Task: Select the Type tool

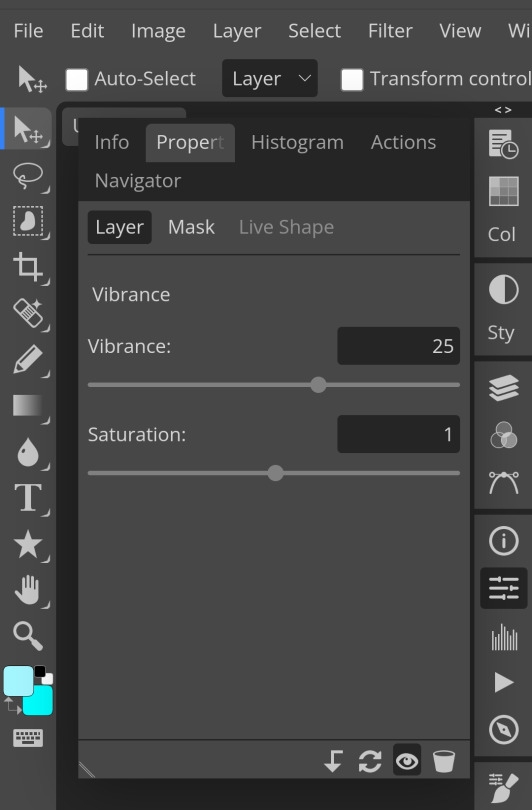Action: click(28, 497)
